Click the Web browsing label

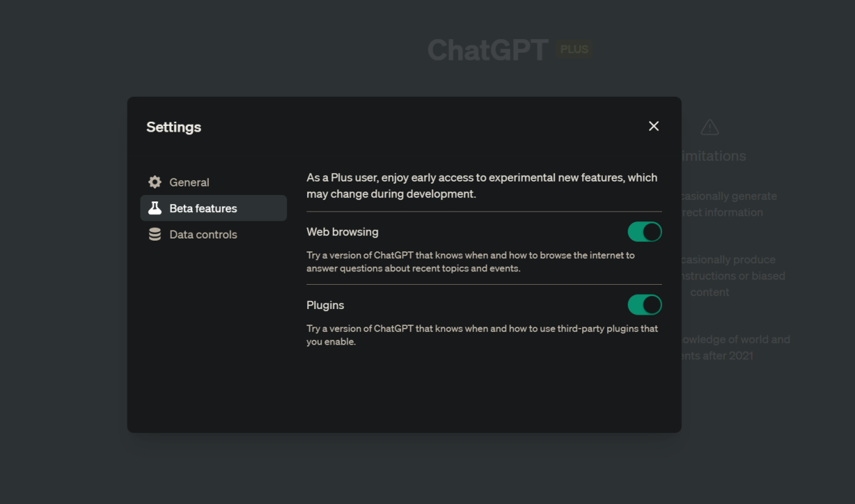(342, 232)
